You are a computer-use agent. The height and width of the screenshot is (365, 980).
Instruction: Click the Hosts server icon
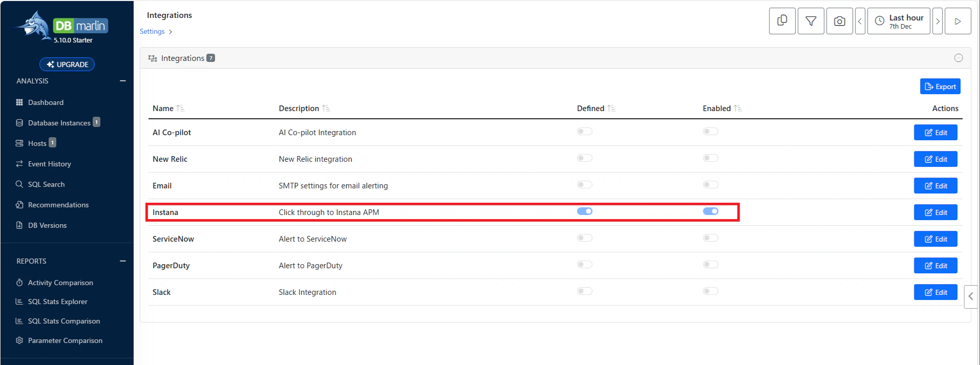point(19,143)
